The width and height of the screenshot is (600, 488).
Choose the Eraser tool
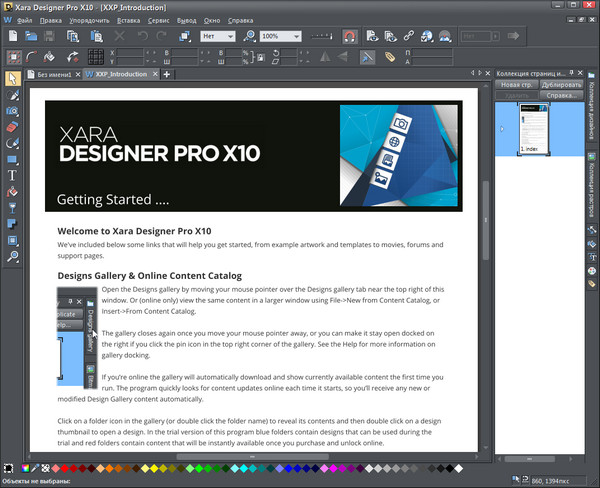pos(12,127)
